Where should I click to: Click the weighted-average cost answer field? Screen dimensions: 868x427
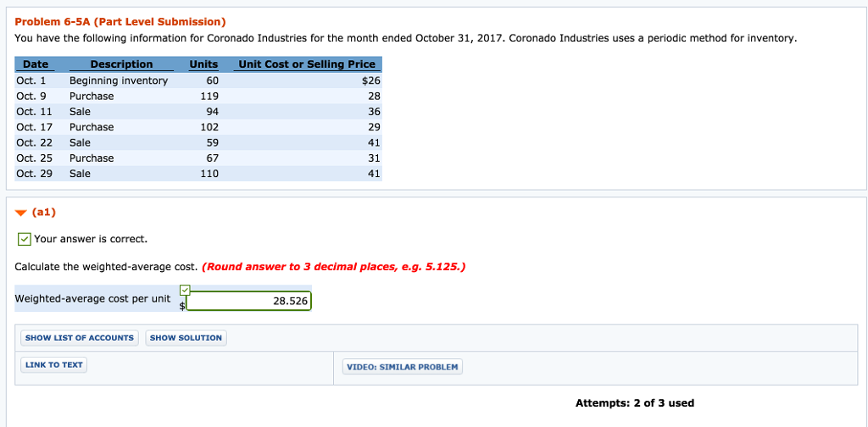point(249,302)
